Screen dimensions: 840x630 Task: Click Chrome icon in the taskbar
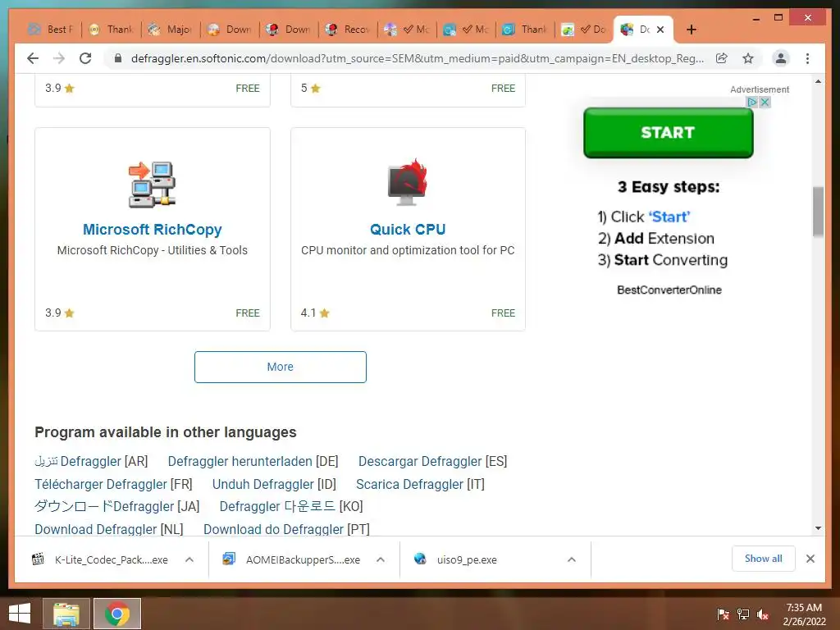point(117,614)
